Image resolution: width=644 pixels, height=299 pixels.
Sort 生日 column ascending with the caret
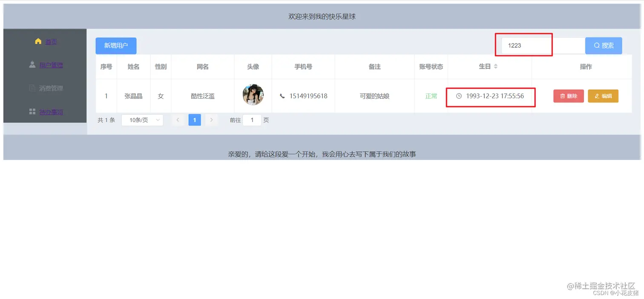(496, 65)
